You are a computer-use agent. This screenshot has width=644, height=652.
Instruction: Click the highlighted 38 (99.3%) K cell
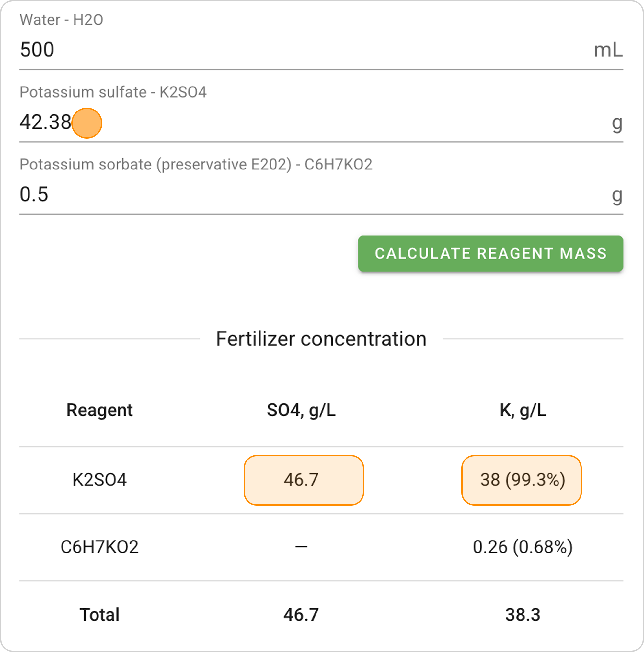tap(521, 480)
